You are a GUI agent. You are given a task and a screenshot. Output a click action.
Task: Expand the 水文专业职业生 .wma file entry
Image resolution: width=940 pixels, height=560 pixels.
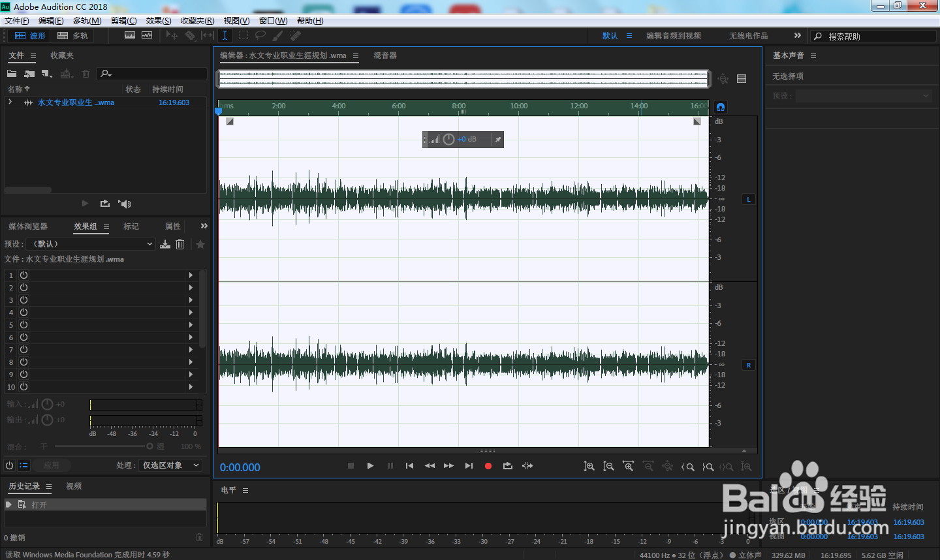click(x=10, y=102)
